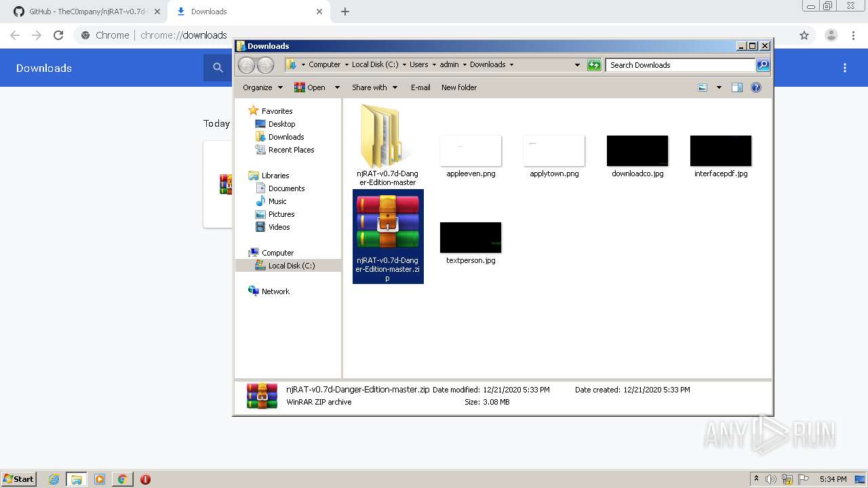Image resolution: width=868 pixels, height=488 pixels.
Task: Click Computer in the address breadcrumb
Action: click(x=324, y=65)
